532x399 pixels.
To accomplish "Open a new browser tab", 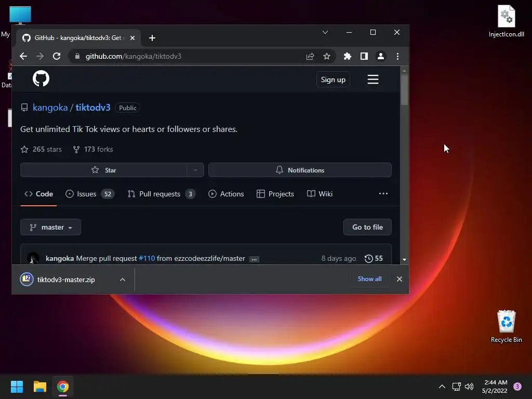I will tap(152, 38).
